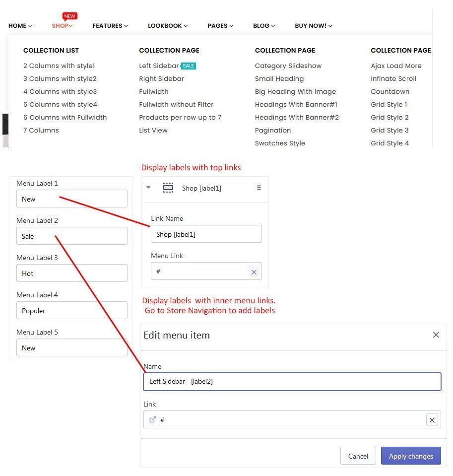Click the Name field with Left Sidebar [label2]

292,382
